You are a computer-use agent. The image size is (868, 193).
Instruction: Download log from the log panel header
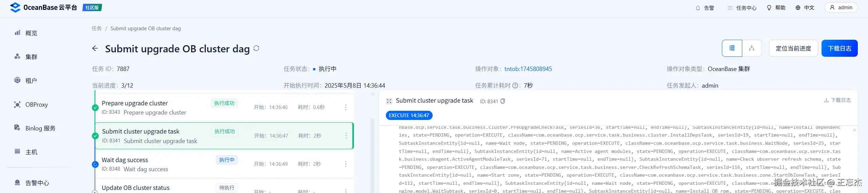point(837,100)
